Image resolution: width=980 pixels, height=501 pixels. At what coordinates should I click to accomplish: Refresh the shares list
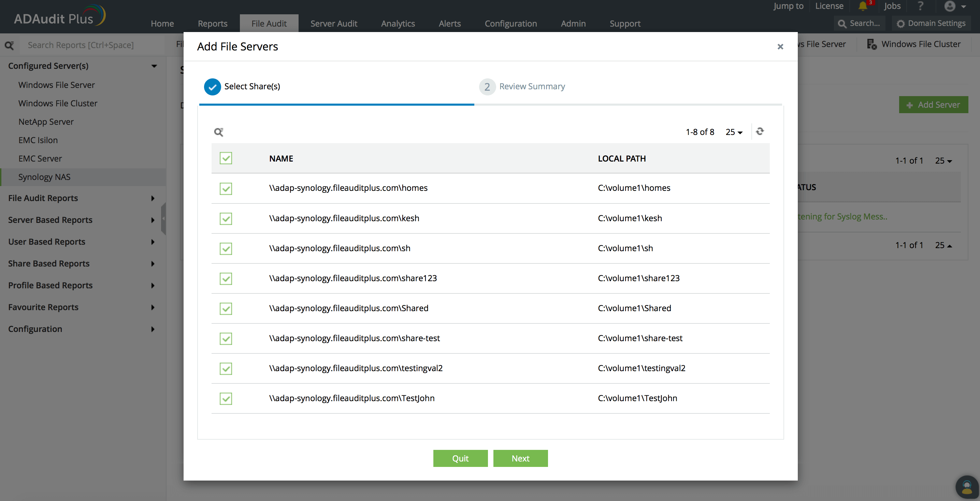pyautogui.click(x=760, y=131)
